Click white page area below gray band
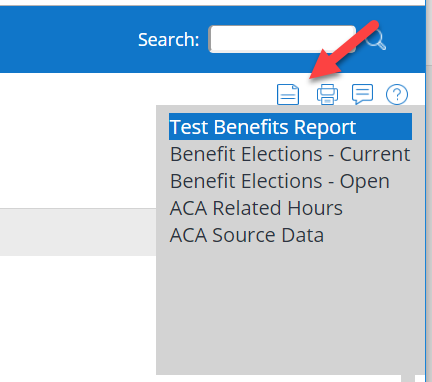This screenshot has width=432, height=382. [78, 317]
